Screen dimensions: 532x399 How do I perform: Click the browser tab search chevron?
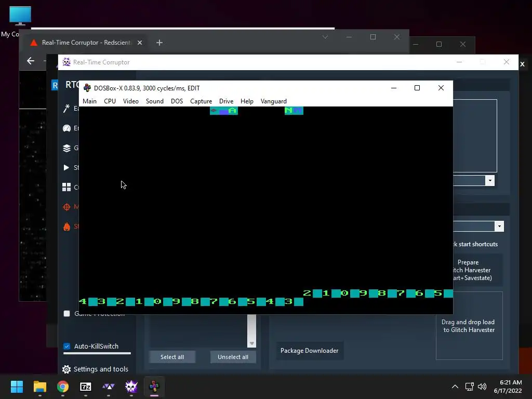(x=325, y=37)
